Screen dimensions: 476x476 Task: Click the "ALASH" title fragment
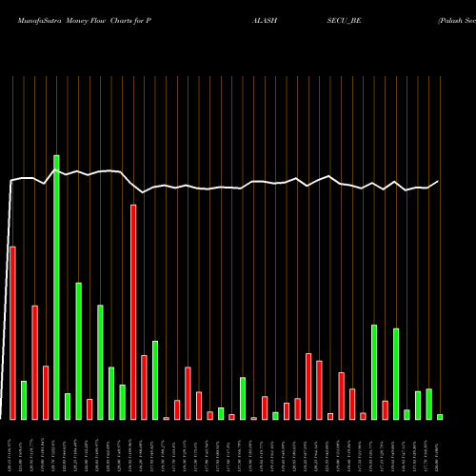[x=265, y=21]
